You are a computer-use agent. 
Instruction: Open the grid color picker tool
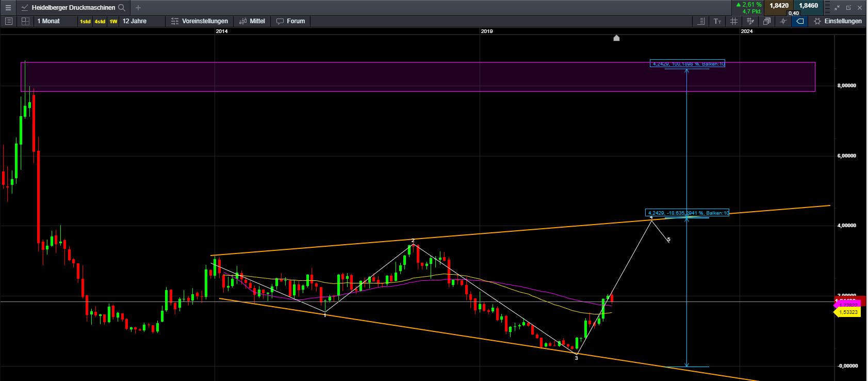tap(750, 21)
